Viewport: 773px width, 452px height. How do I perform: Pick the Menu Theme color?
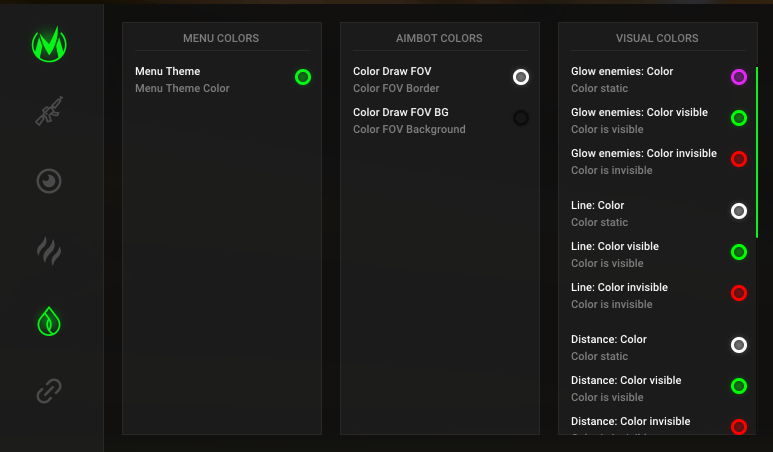pyautogui.click(x=303, y=77)
